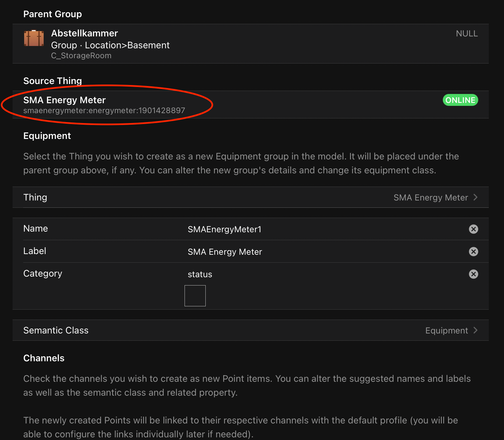The width and height of the screenshot is (504, 440).
Task: Click the Name field containing SMAEnergyMeter1
Action: [224, 229]
